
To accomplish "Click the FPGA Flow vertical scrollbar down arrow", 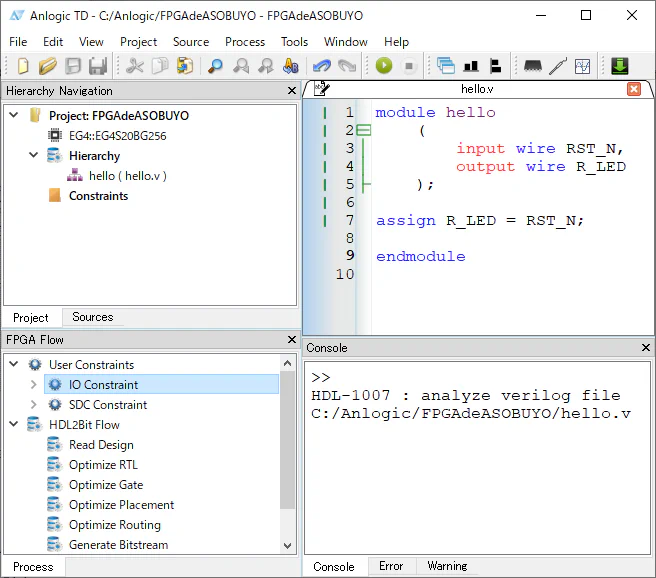I will (x=288, y=546).
